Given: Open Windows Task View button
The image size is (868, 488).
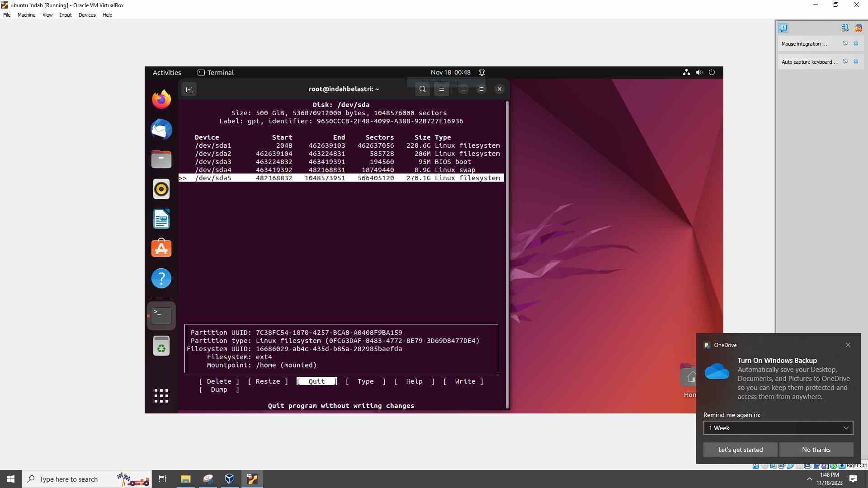Looking at the screenshot, I should (163, 479).
